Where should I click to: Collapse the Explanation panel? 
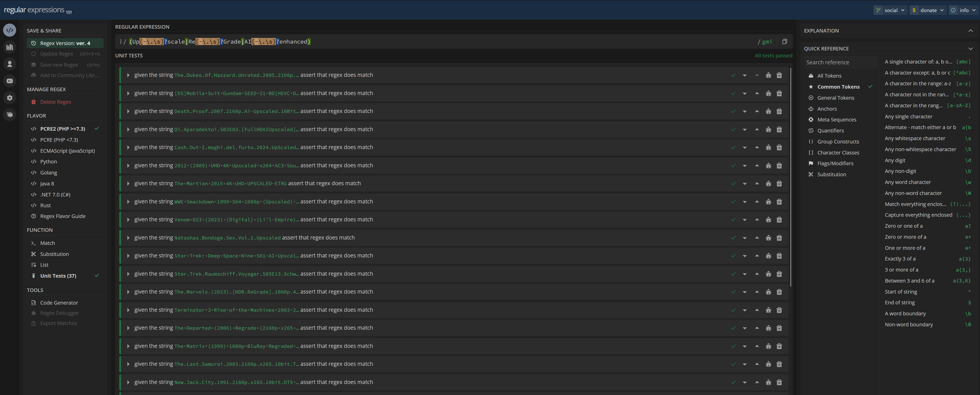tap(970, 31)
